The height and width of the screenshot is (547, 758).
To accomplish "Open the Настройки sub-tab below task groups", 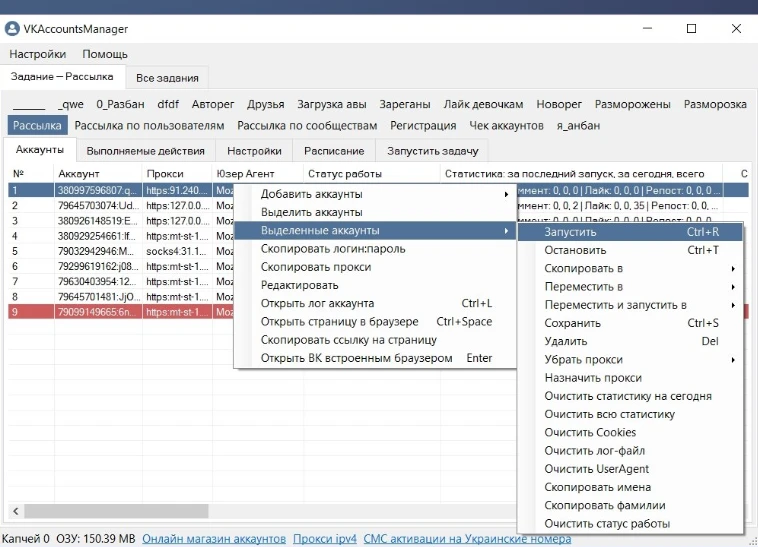I will pos(254,151).
